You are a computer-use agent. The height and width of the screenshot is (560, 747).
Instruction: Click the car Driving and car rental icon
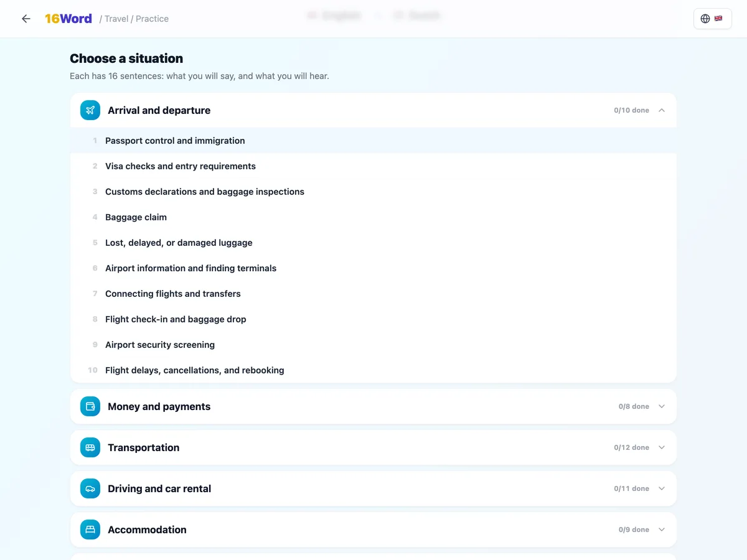pos(90,488)
